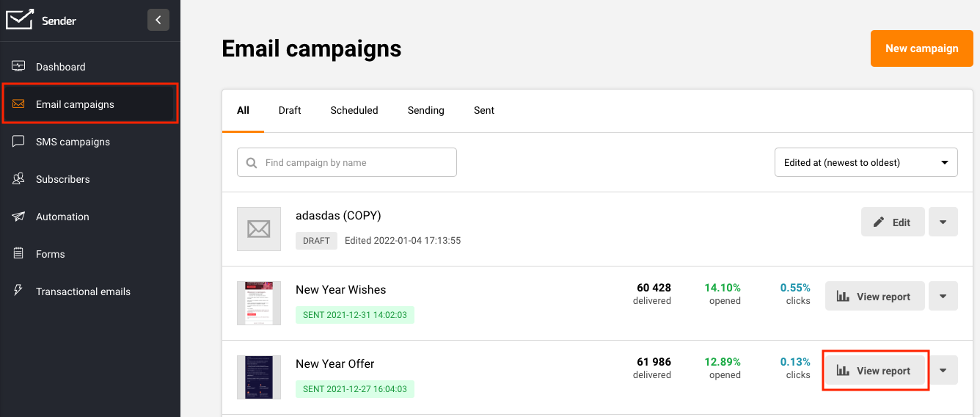Screen dimensions: 980x417
Task: Click the Transactional emails lightning icon
Action: tap(19, 291)
